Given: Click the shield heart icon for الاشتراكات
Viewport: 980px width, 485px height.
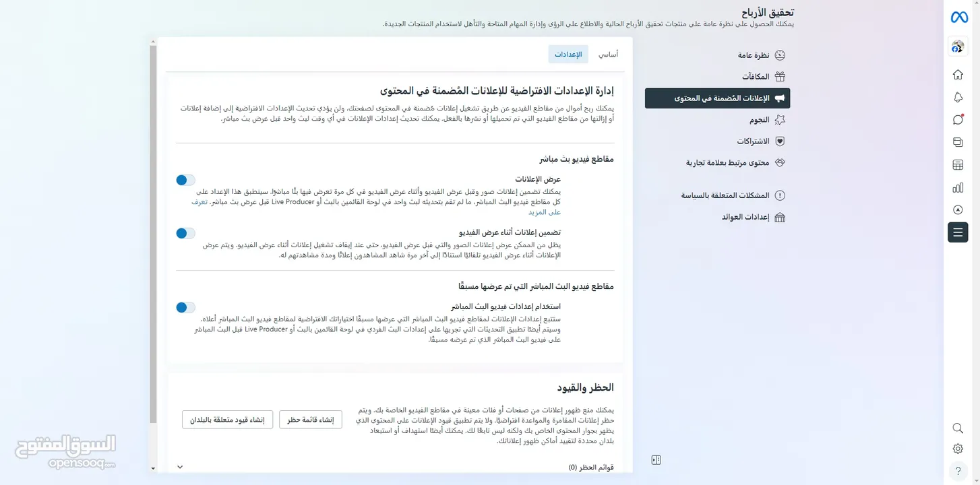Looking at the screenshot, I should [780, 141].
